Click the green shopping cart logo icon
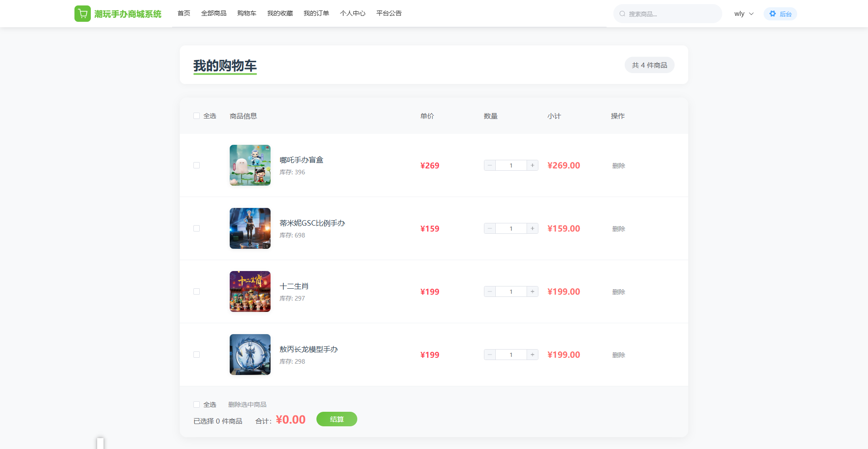The height and width of the screenshot is (449, 868). coord(83,14)
